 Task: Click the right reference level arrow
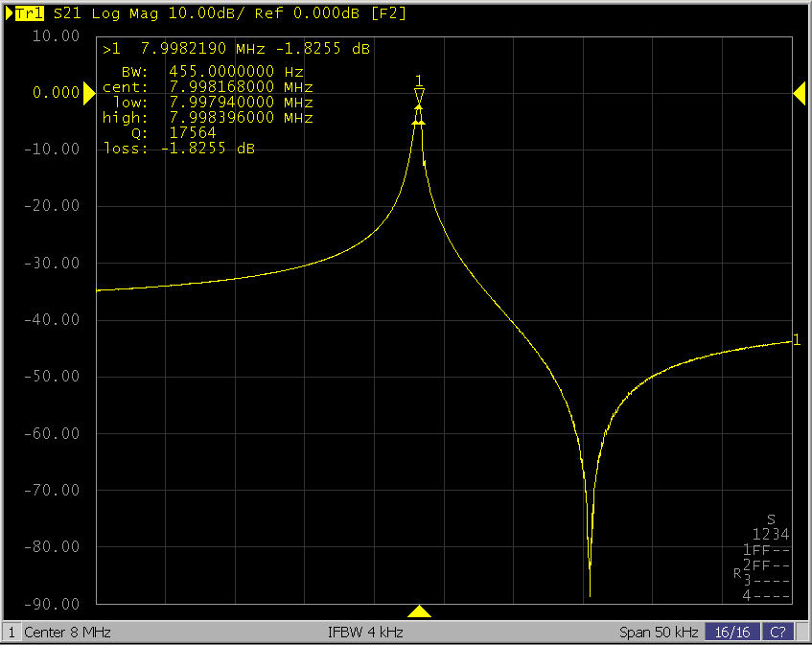[x=799, y=92]
